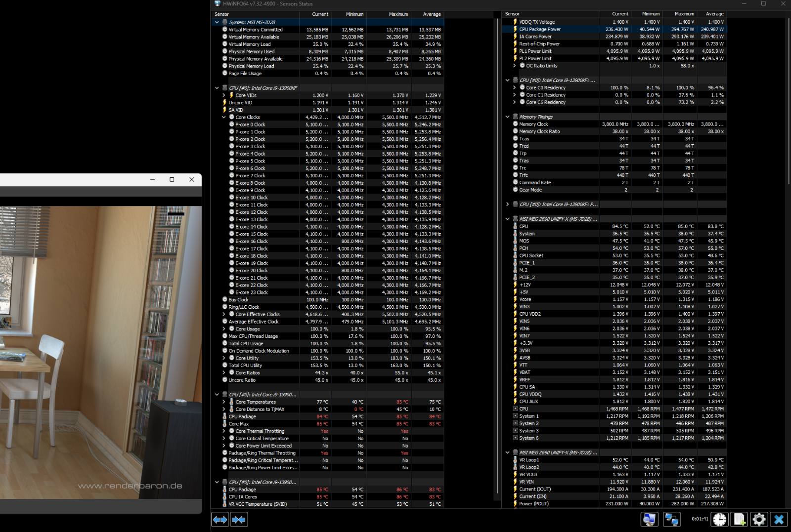Expand Core Power Limit Exceeded

224,446
